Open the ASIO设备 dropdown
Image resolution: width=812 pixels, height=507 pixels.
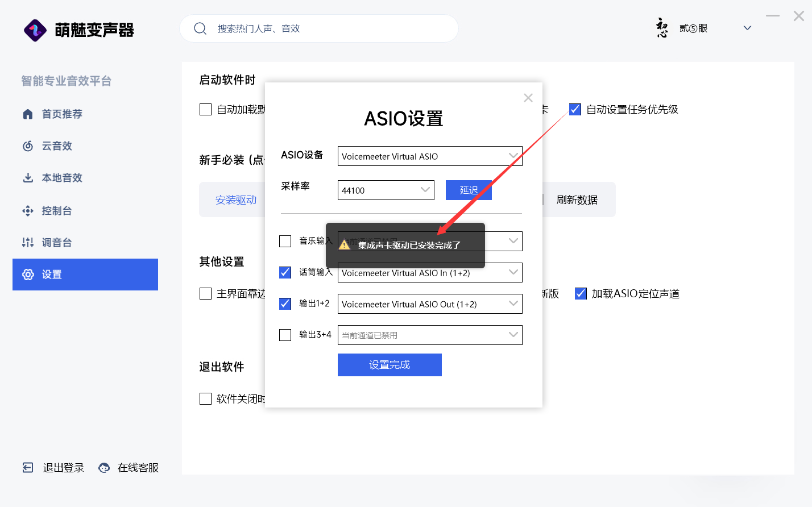pos(430,156)
